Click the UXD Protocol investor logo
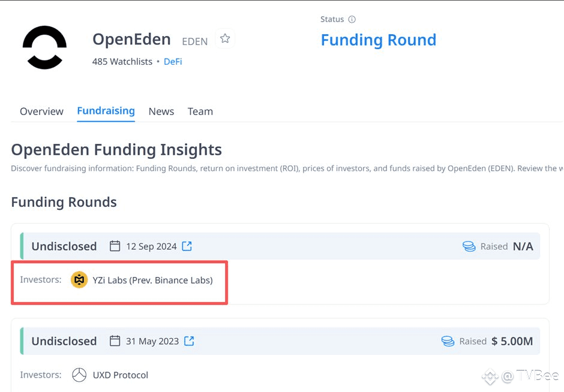 coord(79,375)
